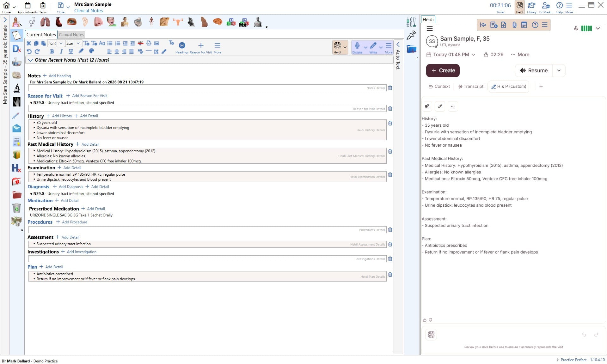Delete the Plan section with trash icon
The width and height of the screenshot is (607, 364).
tap(390, 275)
